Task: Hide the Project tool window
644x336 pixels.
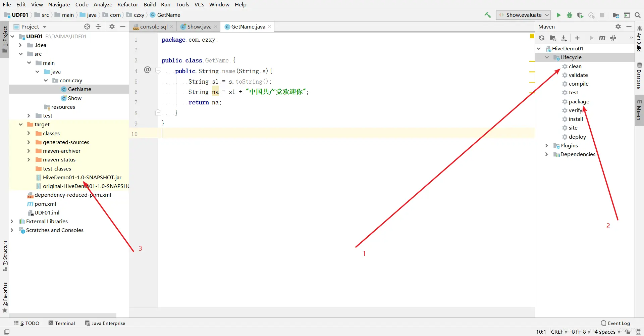Action: [123, 27]
